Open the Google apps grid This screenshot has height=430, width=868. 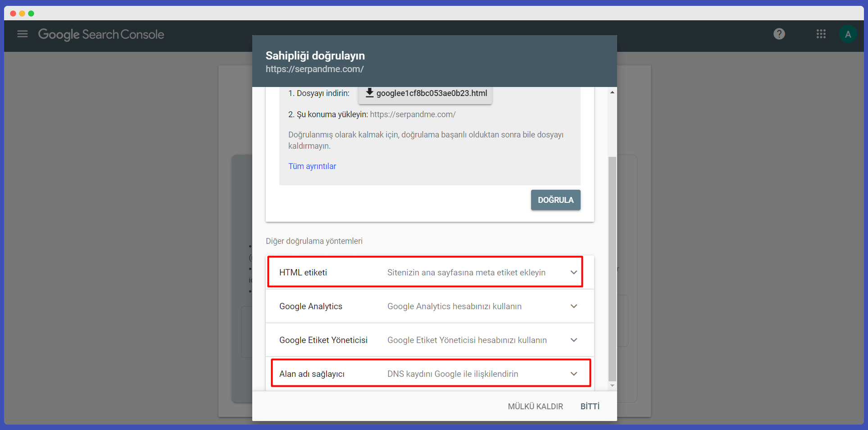click(x=821, y=34)
